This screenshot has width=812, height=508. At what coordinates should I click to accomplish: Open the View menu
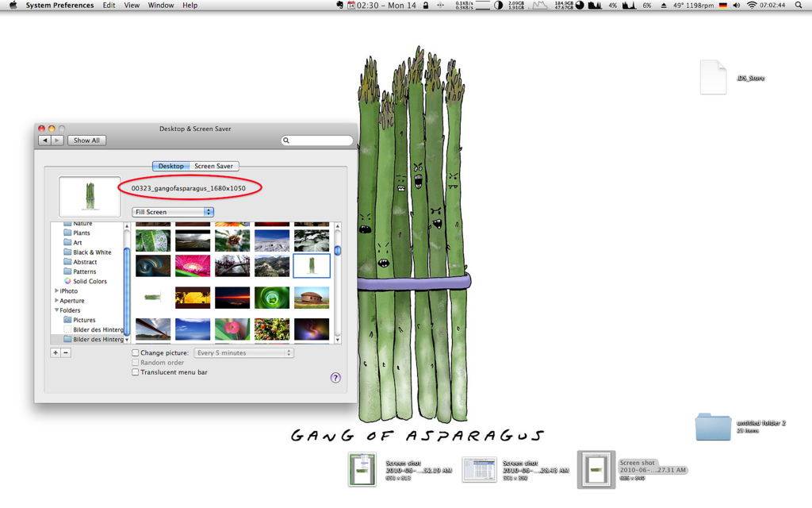click(132, 6)
